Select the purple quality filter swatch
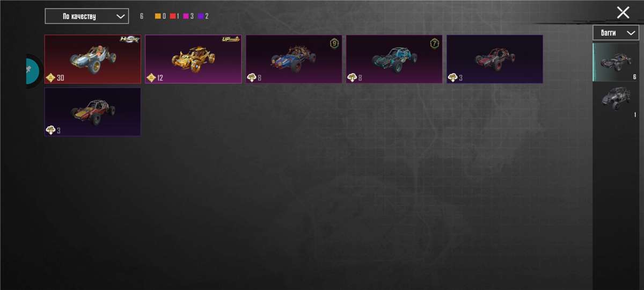The image size is (644, 290). [x=201, y=16]
